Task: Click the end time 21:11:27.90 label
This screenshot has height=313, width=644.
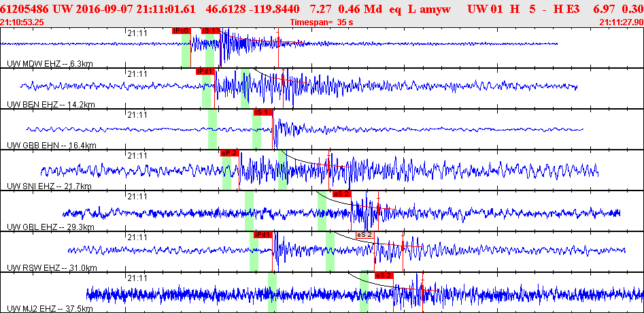Action: pyautogui.click(x=621, y=22)
